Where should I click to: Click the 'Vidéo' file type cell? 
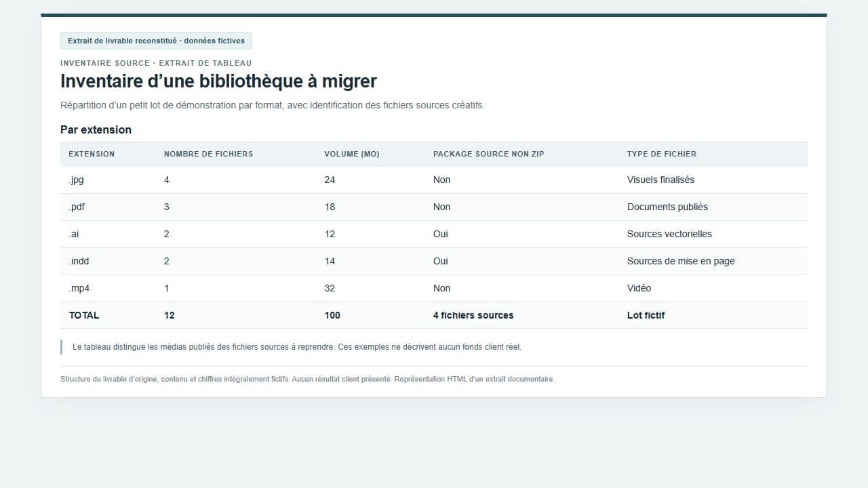[639, 288]
